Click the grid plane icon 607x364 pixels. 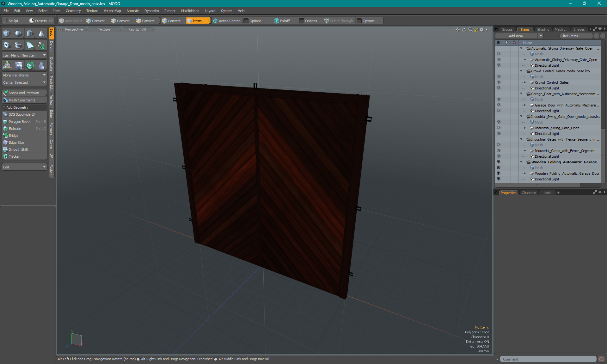[x=19, y=65]
